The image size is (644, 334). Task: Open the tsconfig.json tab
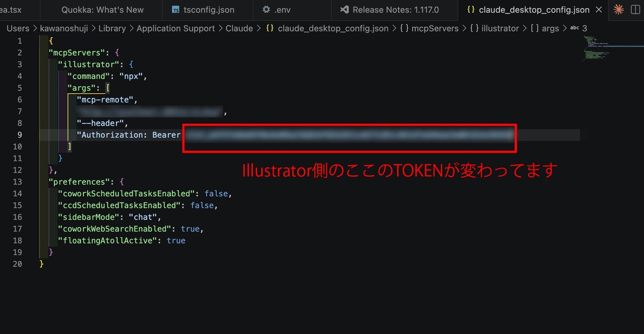click(x=208, y=10)
